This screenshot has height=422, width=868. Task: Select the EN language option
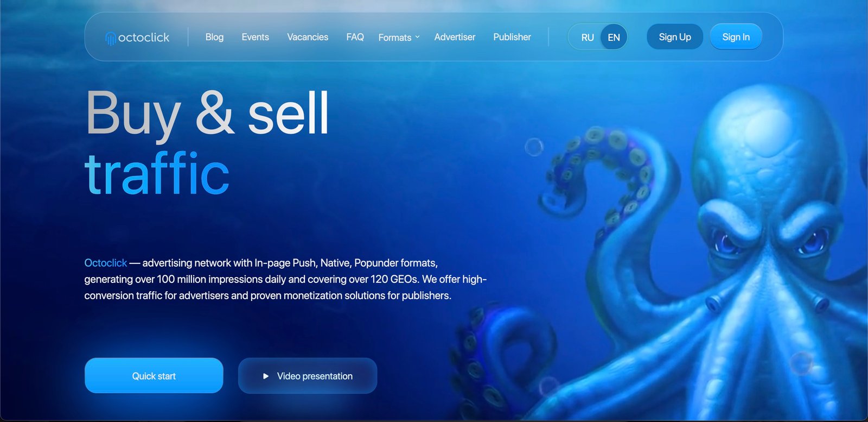[x=614, y=37]
